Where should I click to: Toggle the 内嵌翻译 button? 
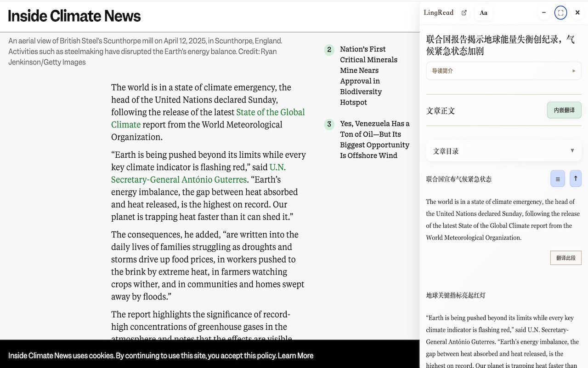pos(564,110)
